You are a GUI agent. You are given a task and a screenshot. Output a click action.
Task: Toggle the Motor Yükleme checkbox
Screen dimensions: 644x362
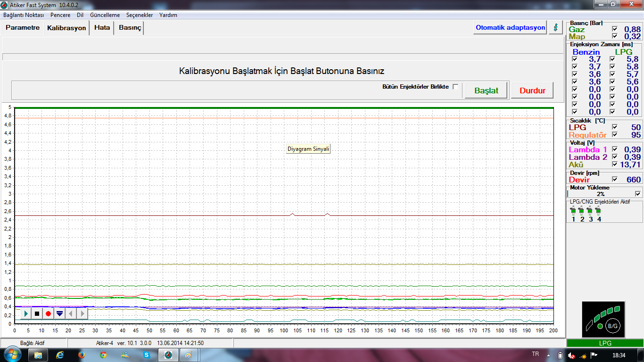[638, 194]
